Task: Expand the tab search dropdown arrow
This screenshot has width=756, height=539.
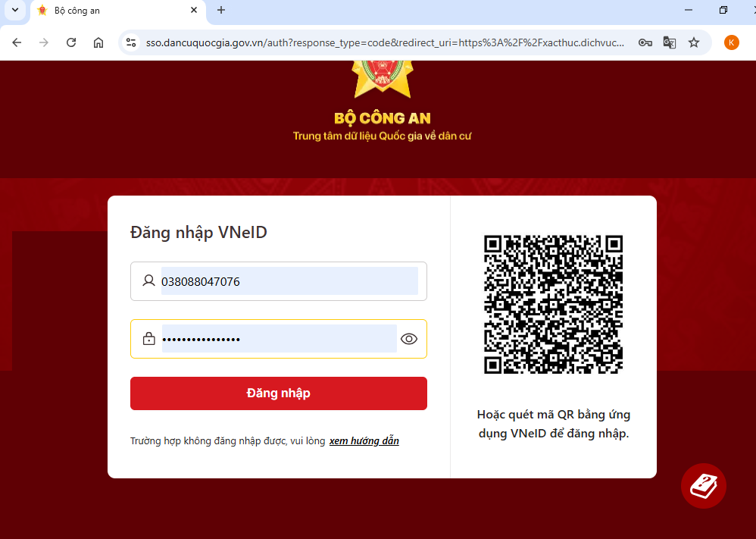Action: [15, 10]
